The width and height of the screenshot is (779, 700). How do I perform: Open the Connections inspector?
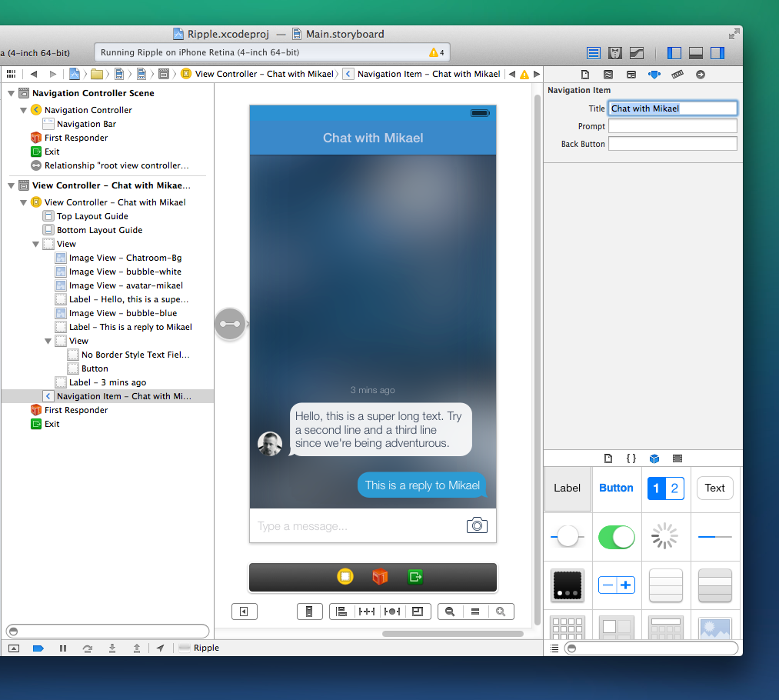[701, 75]
